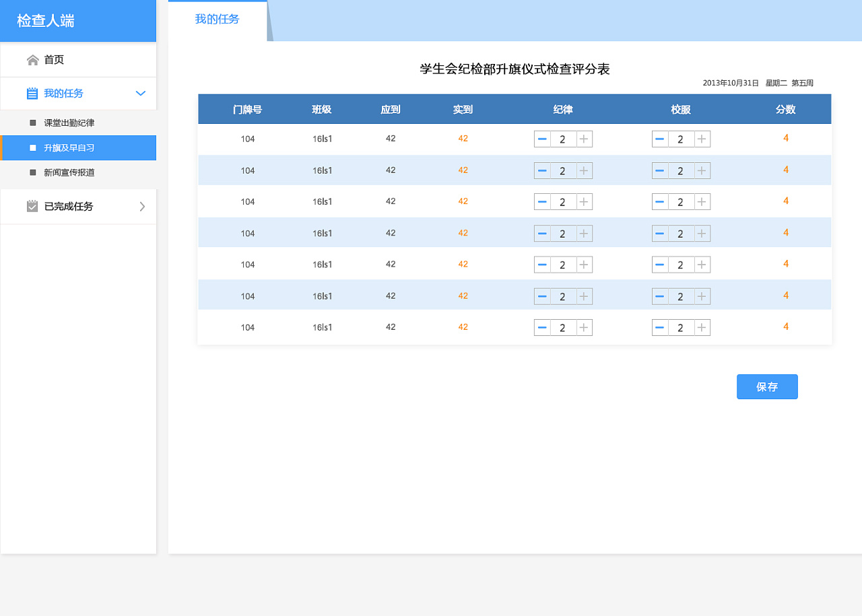Click the 纪律 score field in the fourth row
This screenshot has width=862, height=616.
563,233
